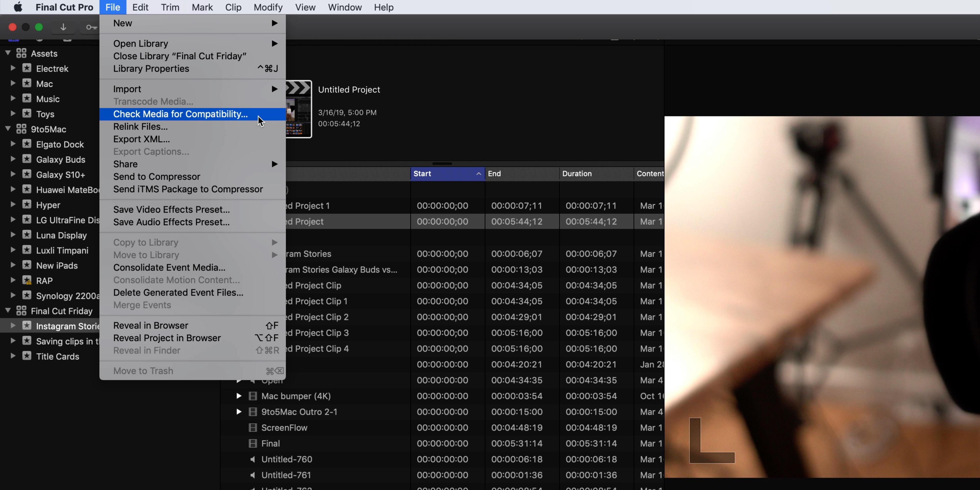Image resolution: width=980 pixels, height=490 pixels.
Task: Select the Title Cards event
Action: click(x=57, y=357)
